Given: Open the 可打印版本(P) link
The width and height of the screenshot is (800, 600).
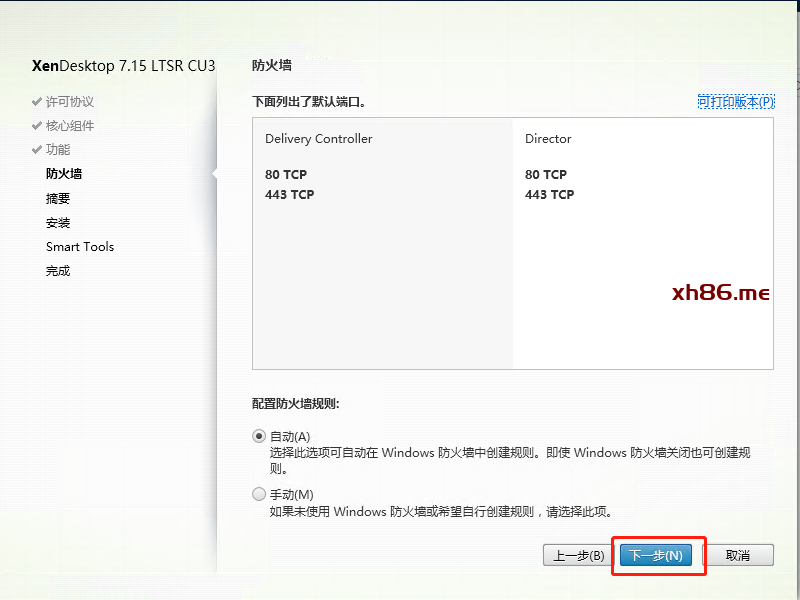Looking at the screenshot, I should [735, 102].
